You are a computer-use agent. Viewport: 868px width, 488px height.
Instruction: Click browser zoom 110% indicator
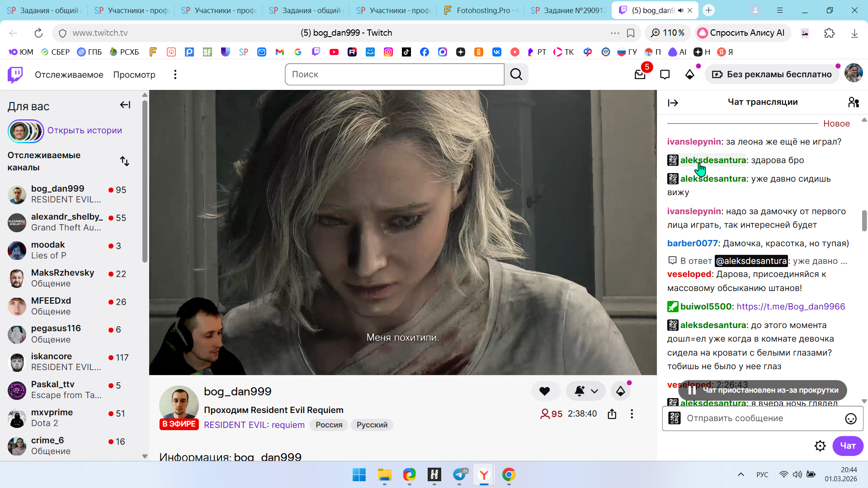coord(668,33)
